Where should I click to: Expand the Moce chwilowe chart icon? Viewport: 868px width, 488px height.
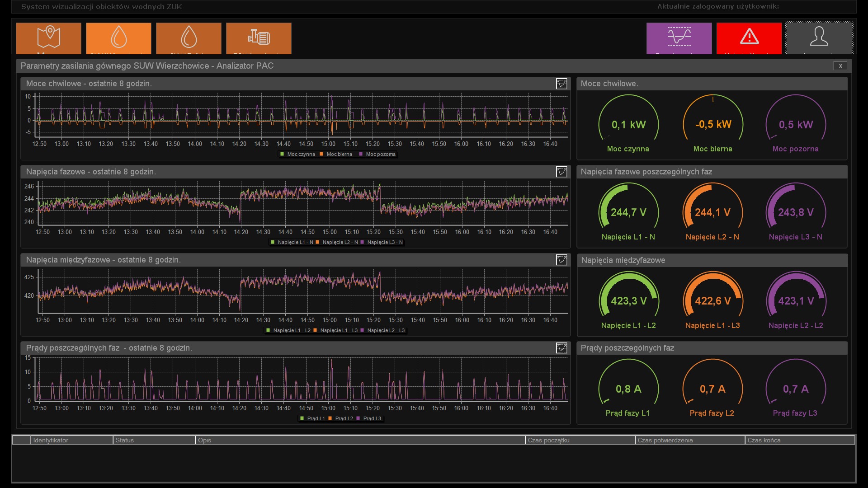point(561,84)
